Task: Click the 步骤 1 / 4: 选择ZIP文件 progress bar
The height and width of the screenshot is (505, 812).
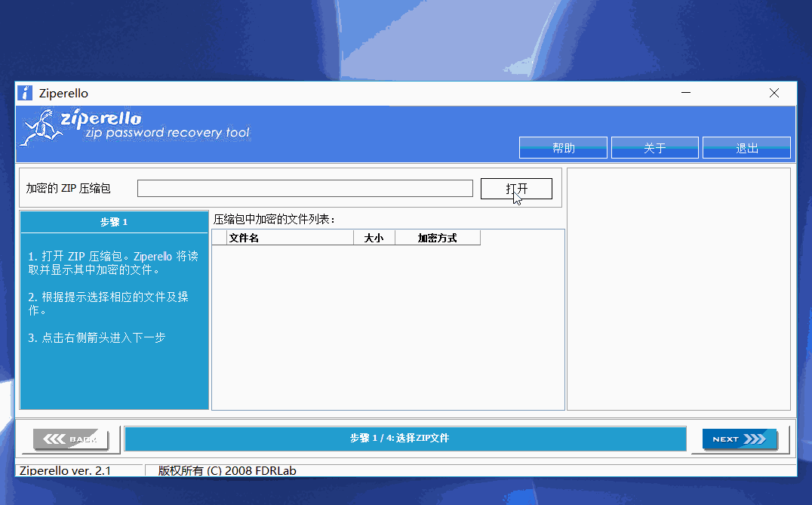Action: pyautogui.click(x=405, y=438)
